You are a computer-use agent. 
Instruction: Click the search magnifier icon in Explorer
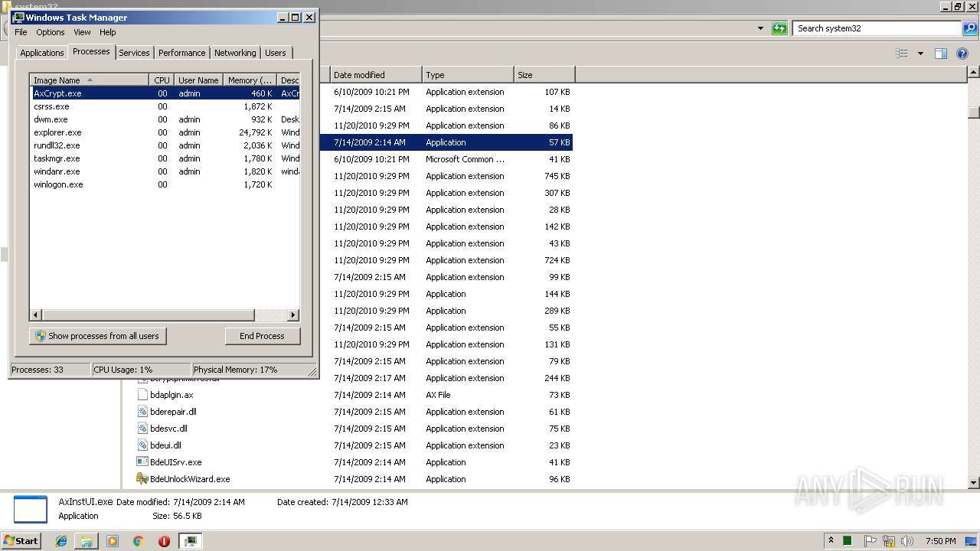[970, 28]
